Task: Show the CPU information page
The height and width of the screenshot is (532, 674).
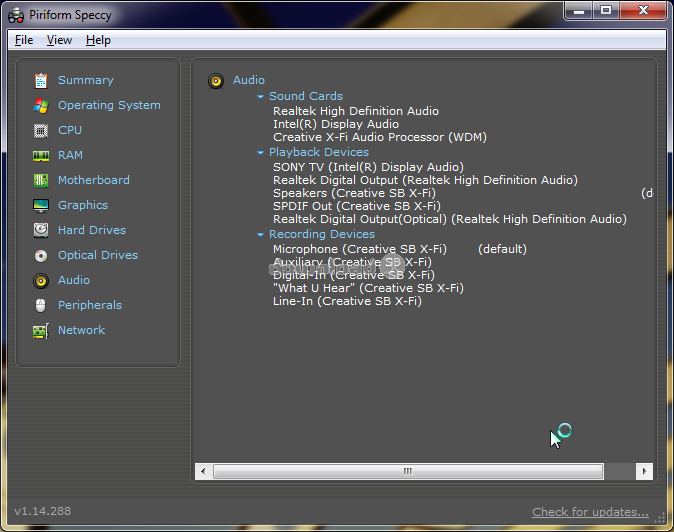Action: 70,130
